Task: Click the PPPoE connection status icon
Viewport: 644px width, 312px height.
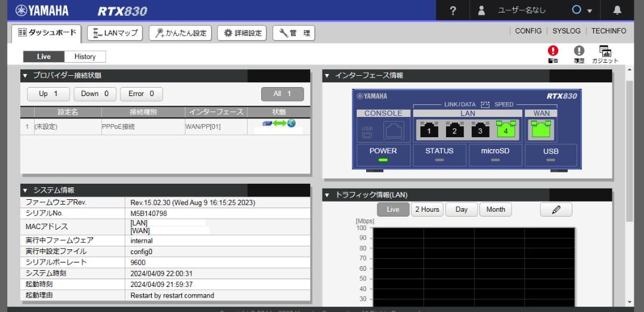Action: (x=279, y=123)
